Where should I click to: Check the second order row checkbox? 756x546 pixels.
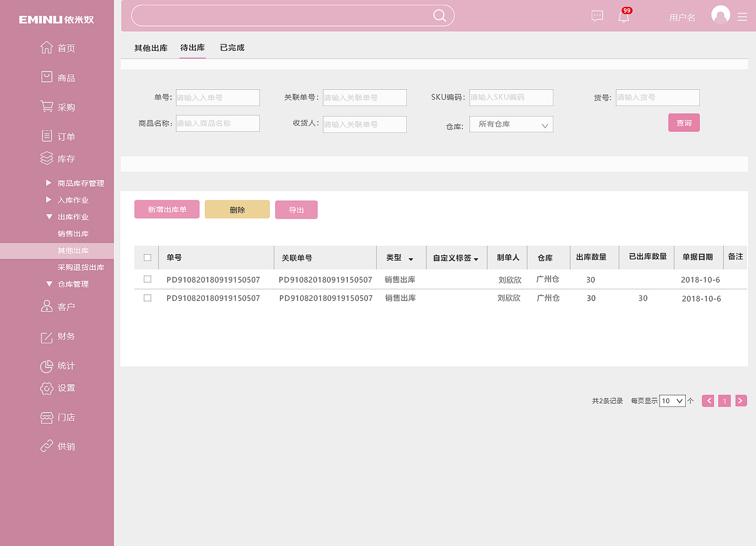(x=147, y=298)
